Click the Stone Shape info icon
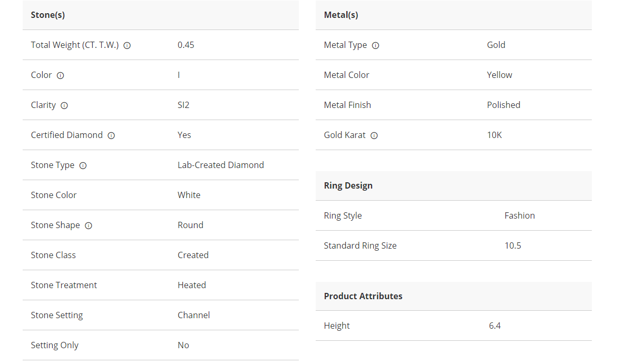The width and height of the screenshot is (634, 364). tap(89, 225)
